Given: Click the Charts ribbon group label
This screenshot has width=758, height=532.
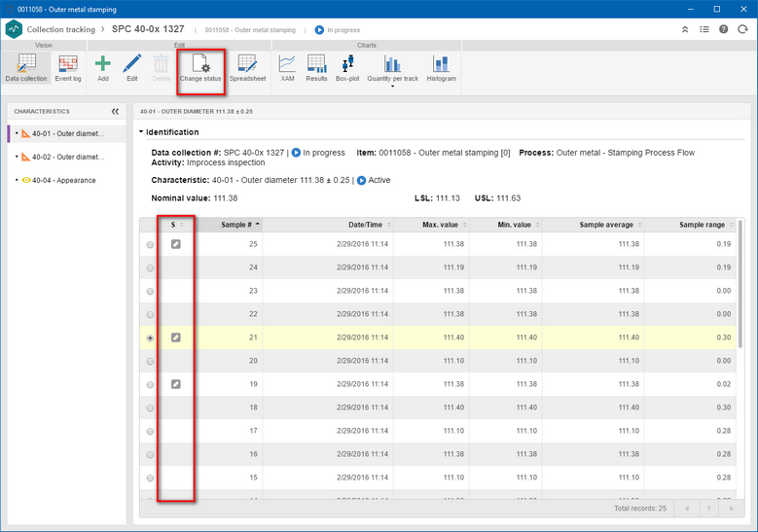Looking at the screenshot, I should (367, 45).
